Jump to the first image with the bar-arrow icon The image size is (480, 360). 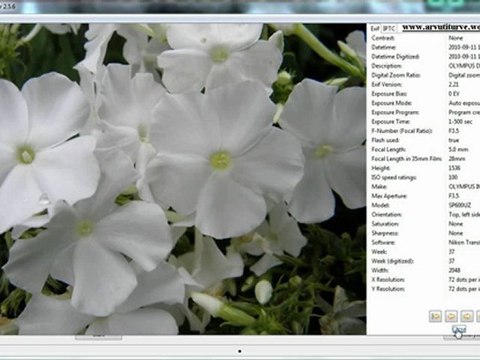pyautogui.click(x=435, y=316)
